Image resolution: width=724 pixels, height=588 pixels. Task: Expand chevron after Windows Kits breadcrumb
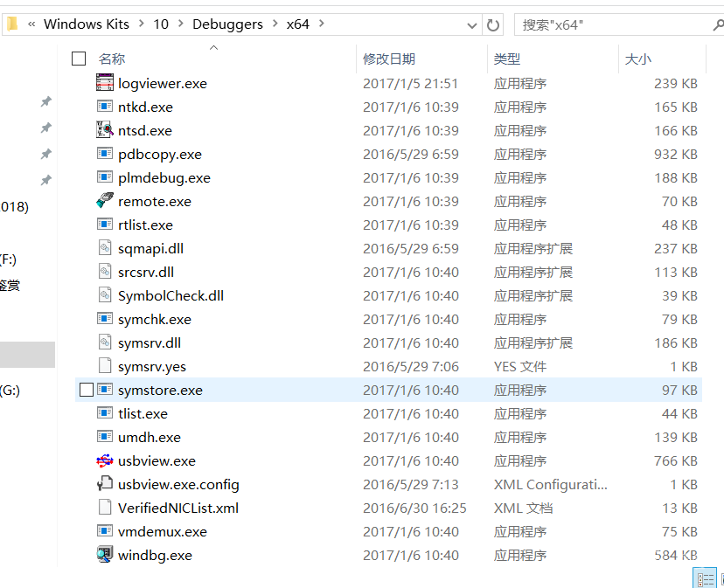point(142,24)
